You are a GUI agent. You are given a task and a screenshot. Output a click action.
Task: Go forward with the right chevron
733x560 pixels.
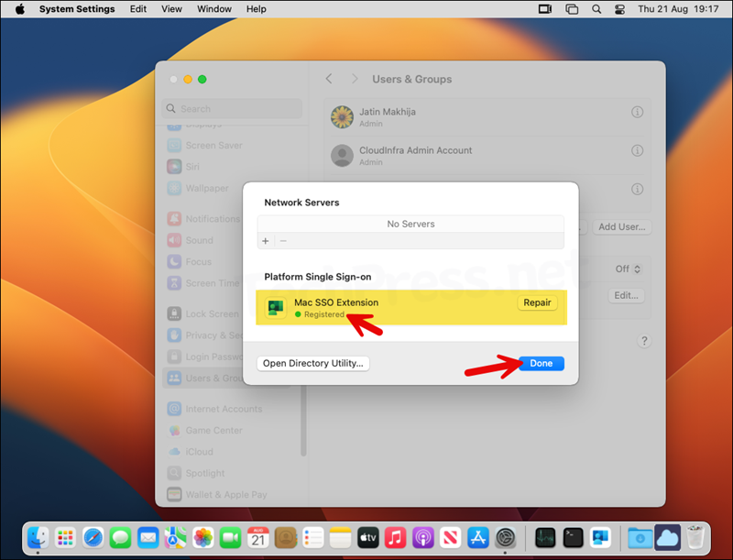coord(355,79)
